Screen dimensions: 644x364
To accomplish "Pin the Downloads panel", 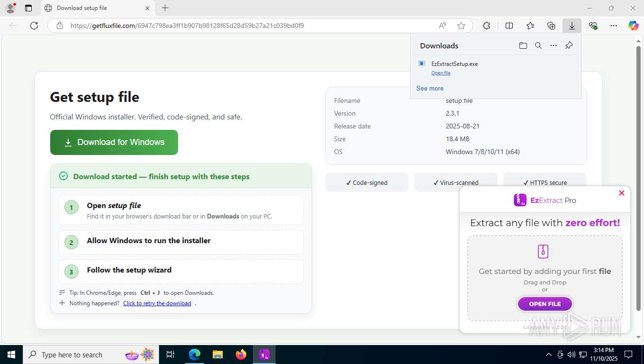I will 569,45.
